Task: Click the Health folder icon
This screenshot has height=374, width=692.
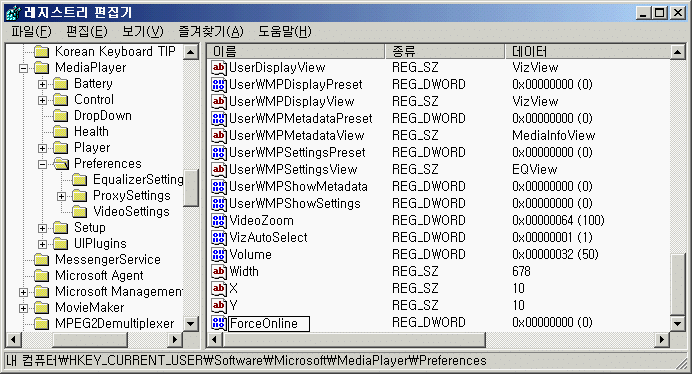Action: pos(60,132)
